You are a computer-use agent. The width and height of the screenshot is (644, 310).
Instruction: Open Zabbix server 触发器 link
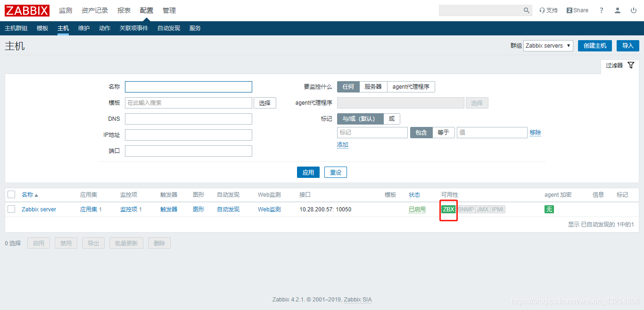pos(169,209)
